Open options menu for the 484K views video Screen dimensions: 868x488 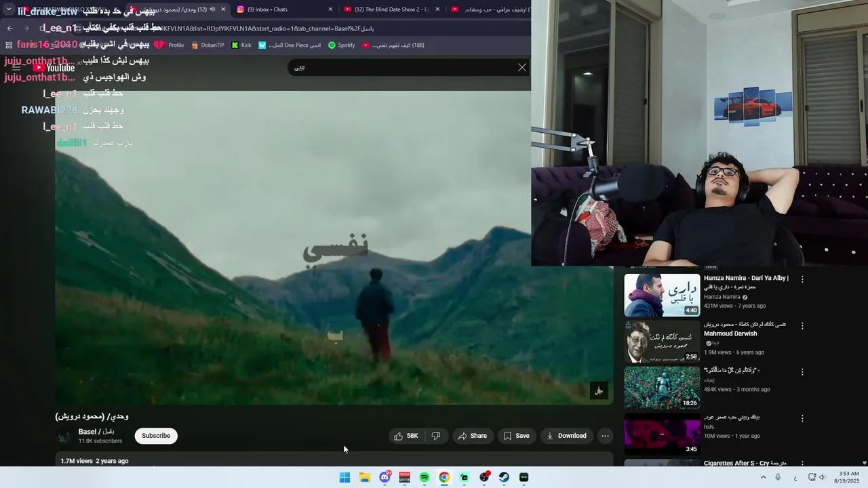tap(802, 372)
